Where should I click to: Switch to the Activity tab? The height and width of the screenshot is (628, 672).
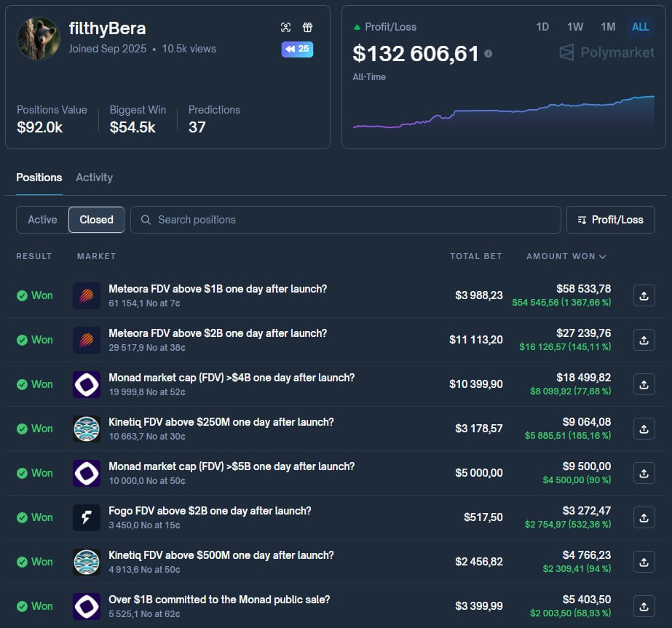coord(95,178)
